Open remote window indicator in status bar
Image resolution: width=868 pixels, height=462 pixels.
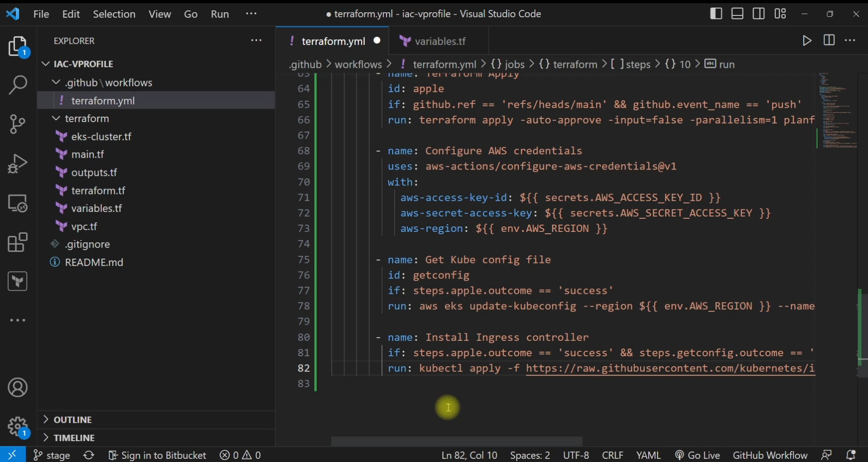click(x=13, y=454)
